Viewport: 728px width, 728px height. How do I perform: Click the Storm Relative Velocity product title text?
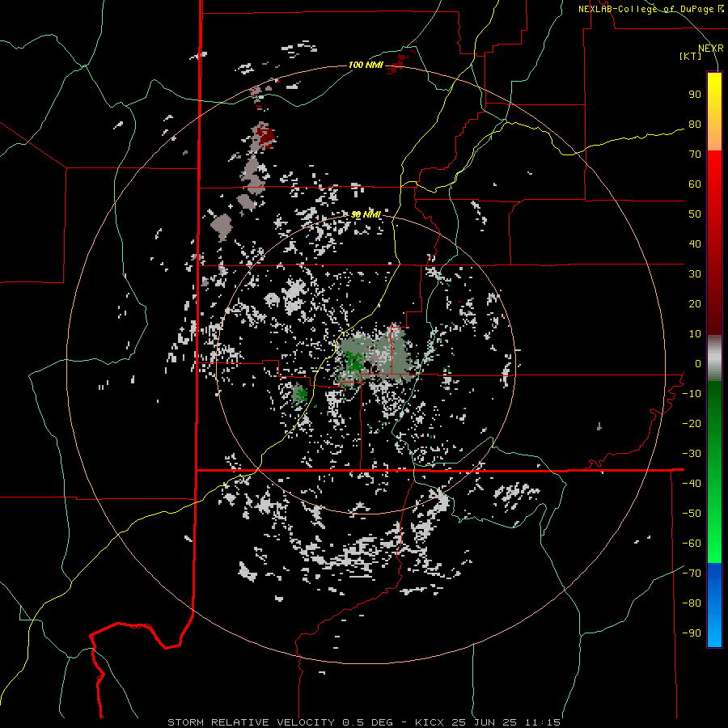click(251, 722)
